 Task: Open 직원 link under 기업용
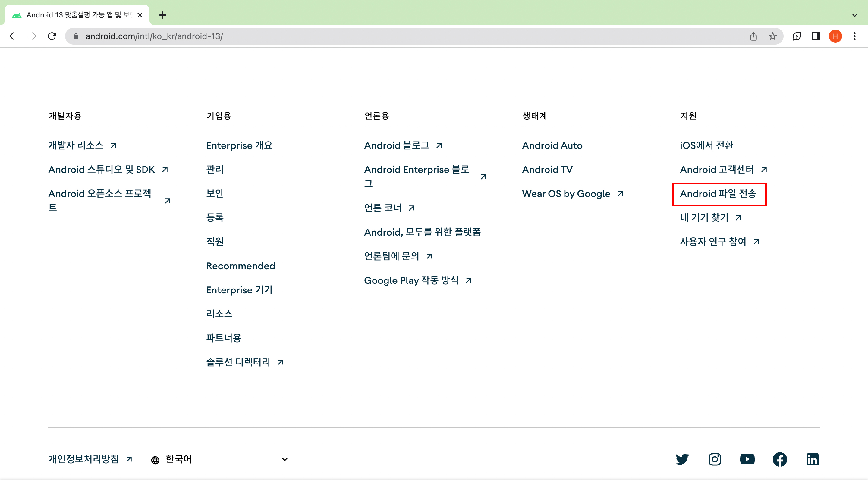click(215, 242)
